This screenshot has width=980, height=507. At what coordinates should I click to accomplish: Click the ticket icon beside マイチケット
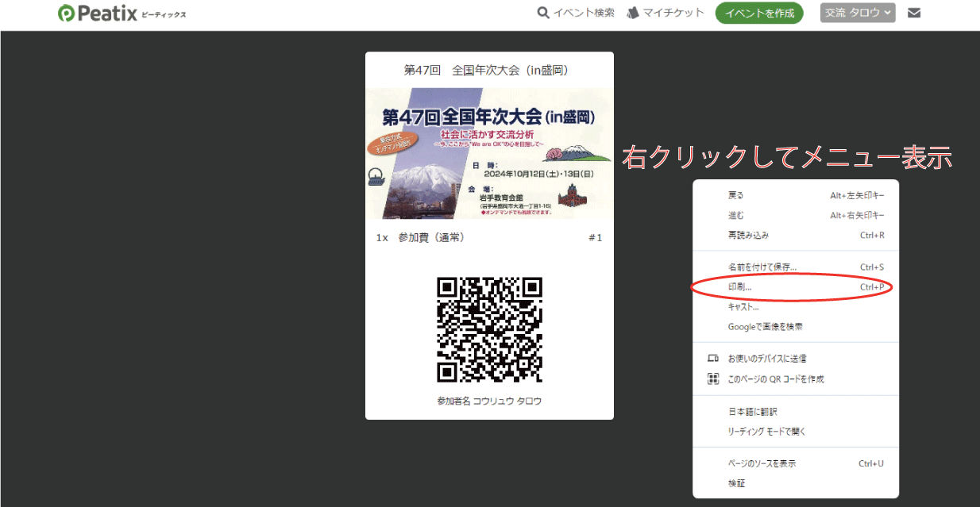click(633, 13)
